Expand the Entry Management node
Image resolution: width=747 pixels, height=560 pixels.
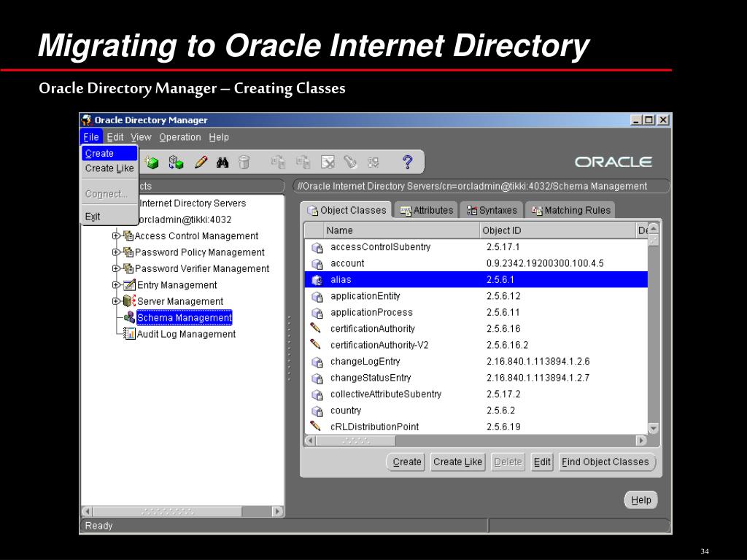(116, 285)
